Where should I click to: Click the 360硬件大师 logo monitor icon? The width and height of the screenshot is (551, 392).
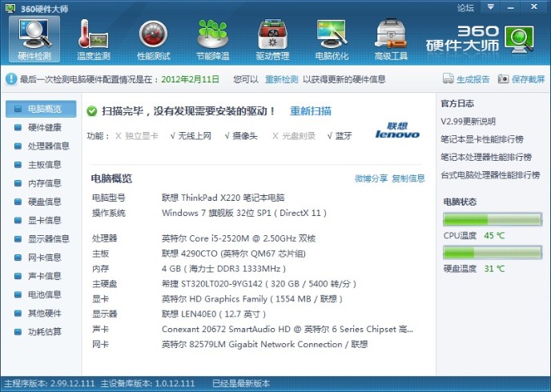pos(520,39)
